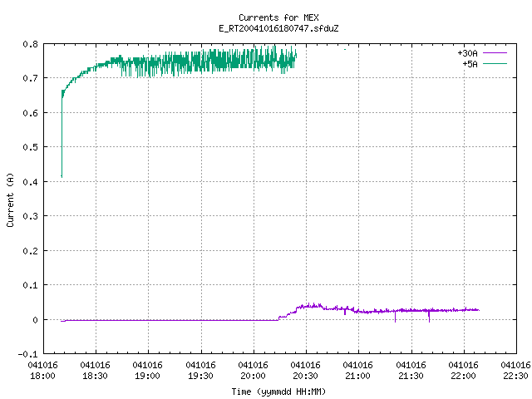The width and height of the screenshot is (532, 399).
Task: Click the 041016 20:00 time tick label
Action: pyautogui.click(x=253, y=371)
